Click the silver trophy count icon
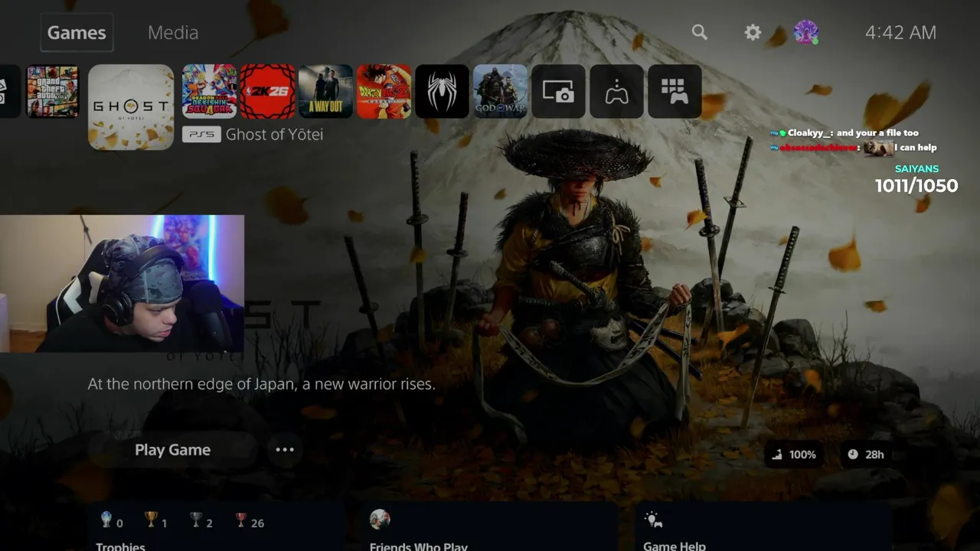980x551 pixels. [x=196, y=520]
